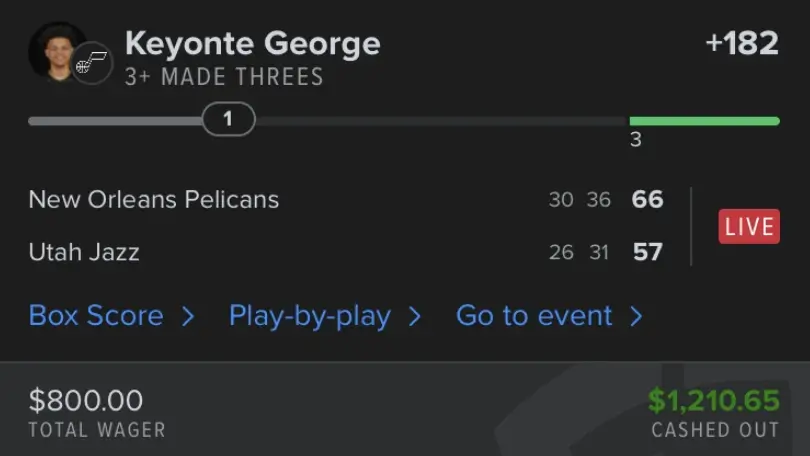Image resolution: width=810 pixels, height=456 pixels.
Task: Open the Play-by-play link
Action: tap(309, 316)
